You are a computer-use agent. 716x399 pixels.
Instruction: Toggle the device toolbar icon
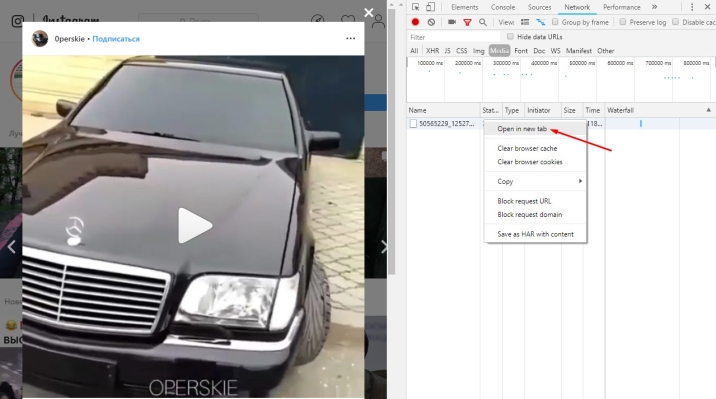click(430, 7)
